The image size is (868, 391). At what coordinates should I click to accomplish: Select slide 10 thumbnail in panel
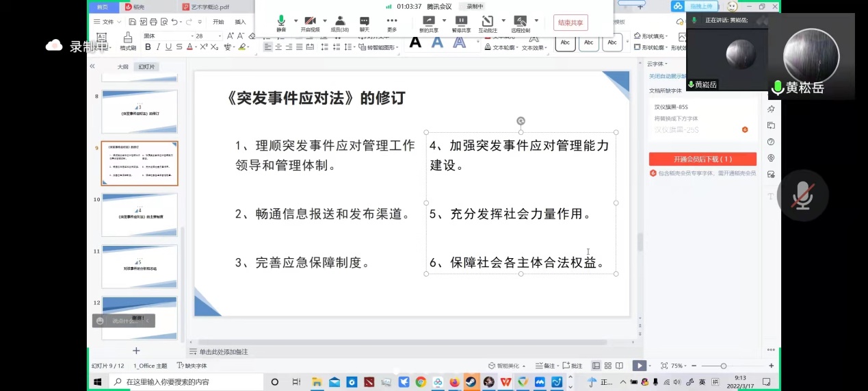[x=139, y=215]
